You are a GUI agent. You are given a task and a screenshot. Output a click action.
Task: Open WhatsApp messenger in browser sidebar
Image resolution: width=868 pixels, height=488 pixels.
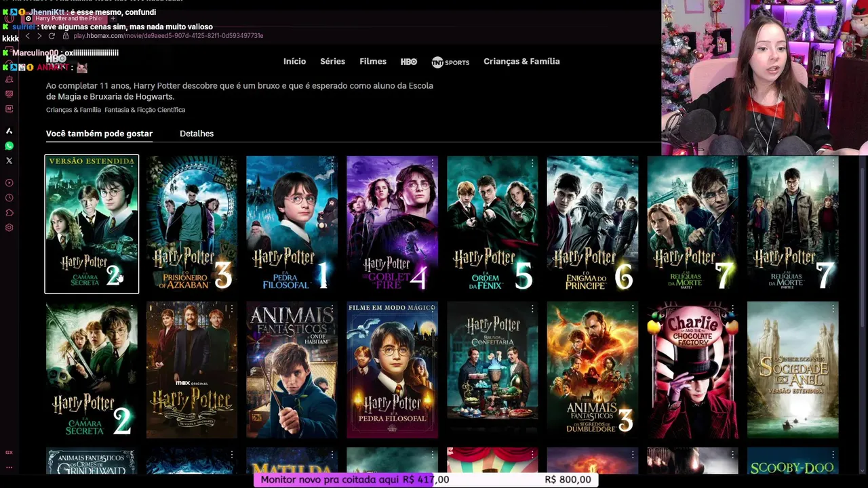[x=9, y=146]
